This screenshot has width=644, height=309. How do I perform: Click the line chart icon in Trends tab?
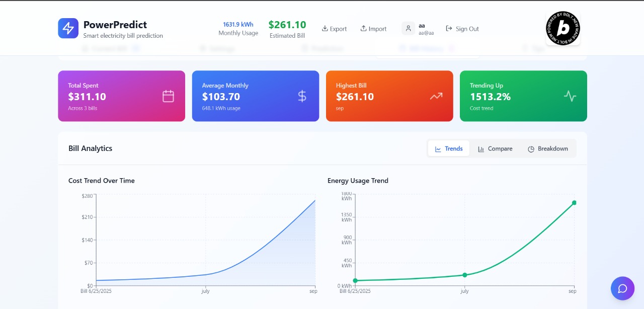[438, 149]
